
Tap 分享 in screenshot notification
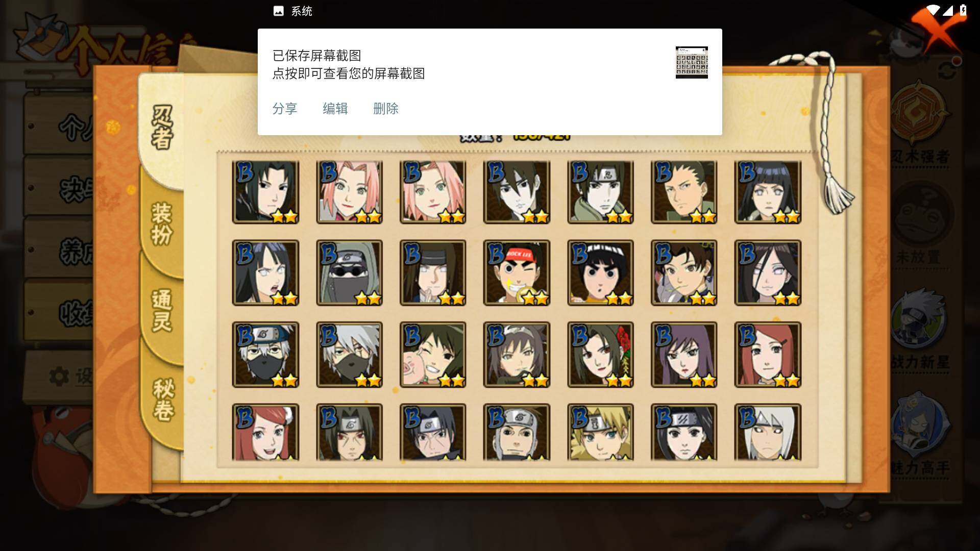tap(285, 109)
